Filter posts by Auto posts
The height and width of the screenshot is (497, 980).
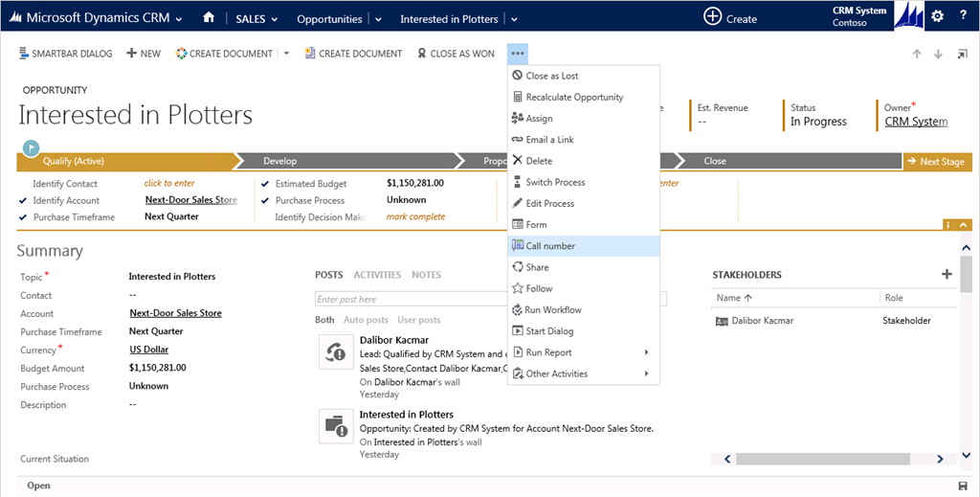click(x=366, y=320)
